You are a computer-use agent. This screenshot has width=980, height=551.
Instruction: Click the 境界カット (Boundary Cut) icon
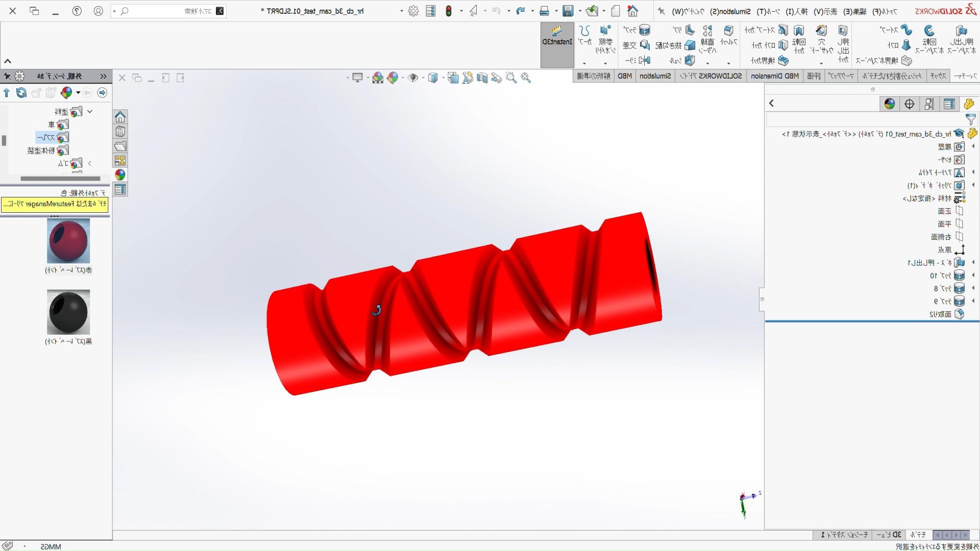pos(783,61)
